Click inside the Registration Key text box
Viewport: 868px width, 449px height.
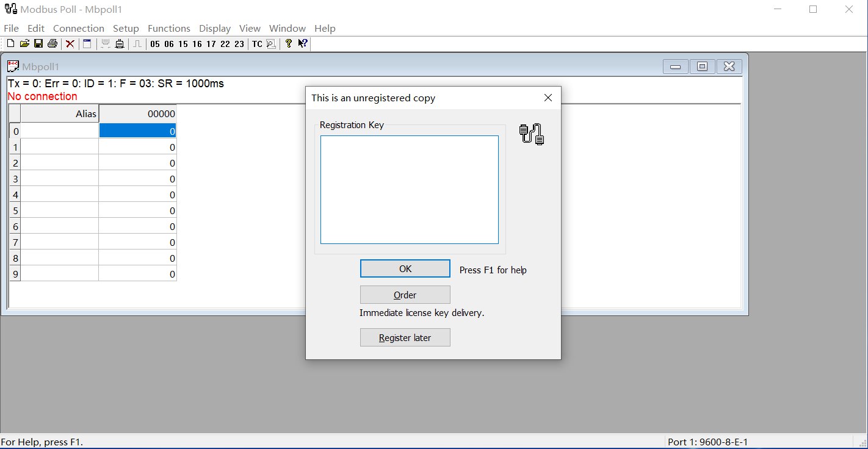coord(410,190)
